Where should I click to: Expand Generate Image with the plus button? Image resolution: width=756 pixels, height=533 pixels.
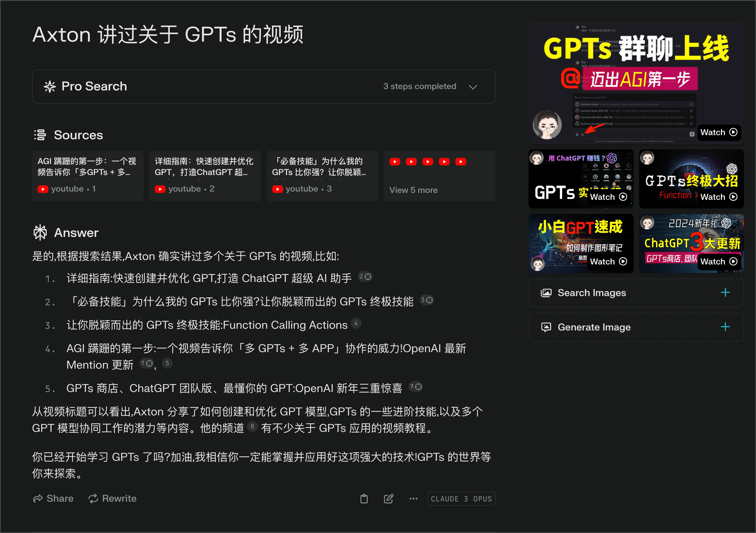tap(725, 327)
